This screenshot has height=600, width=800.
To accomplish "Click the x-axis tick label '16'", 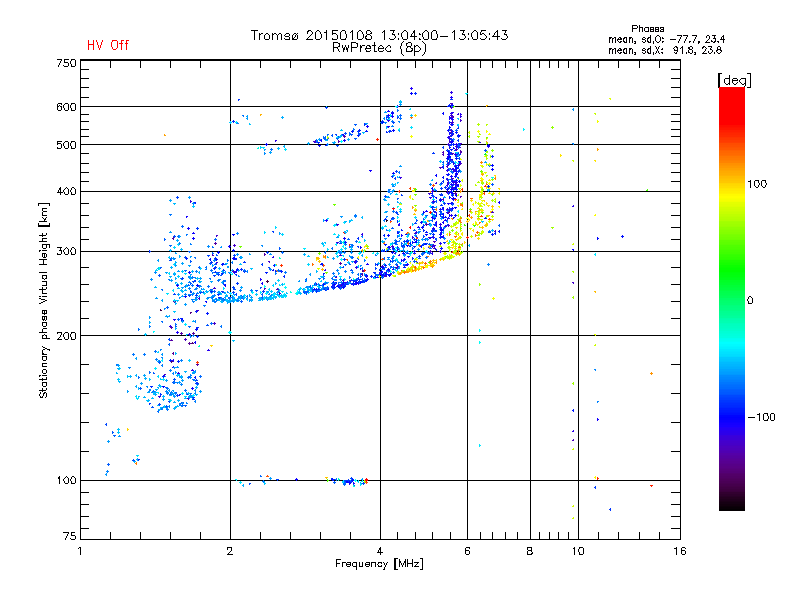I will click(680, 551).
